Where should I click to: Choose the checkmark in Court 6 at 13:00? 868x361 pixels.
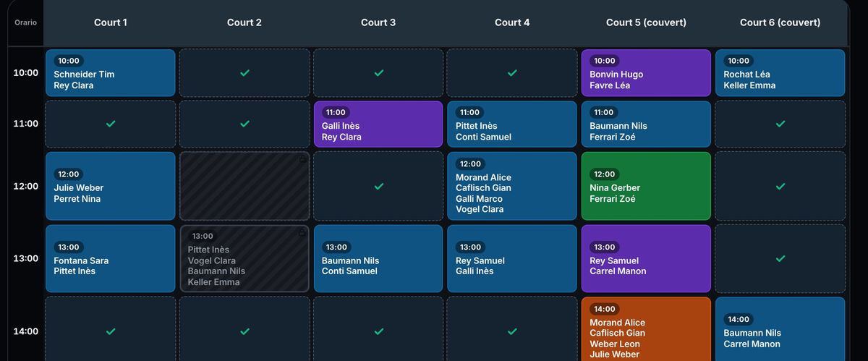point(780,258)
